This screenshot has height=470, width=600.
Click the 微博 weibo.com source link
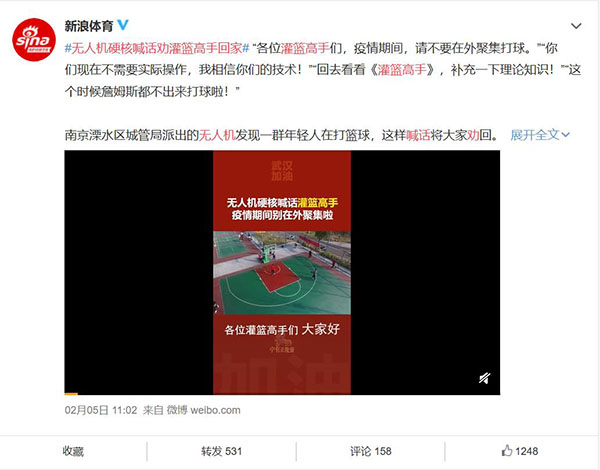click(x=204, y=410)
